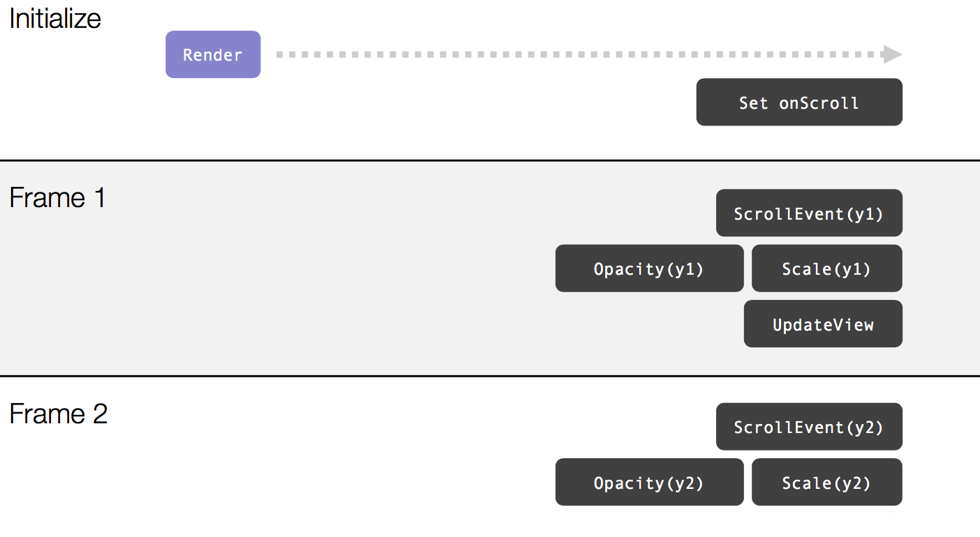Select the Scale(y1) block
The width and height of the screenshot is (980, 537).
click(826, 268)
